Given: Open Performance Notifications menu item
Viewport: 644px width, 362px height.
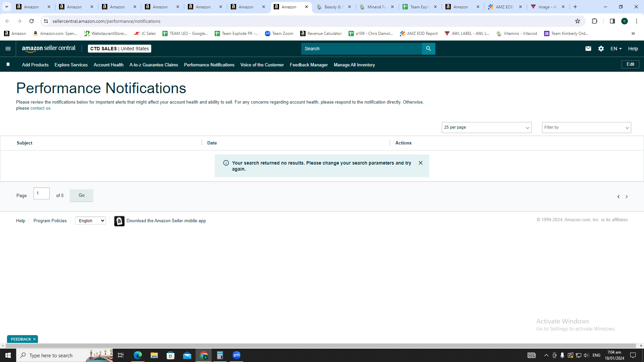Looking at the screenshot, I should 209,65.
